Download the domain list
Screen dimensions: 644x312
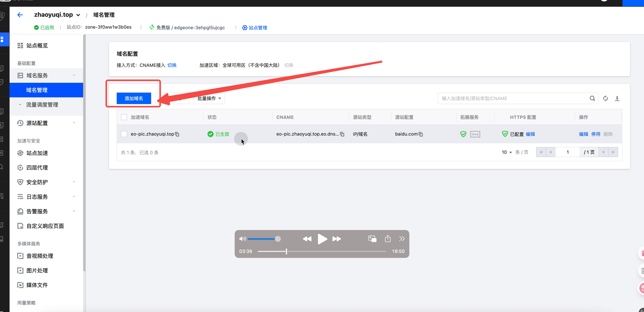click(617, 98)
